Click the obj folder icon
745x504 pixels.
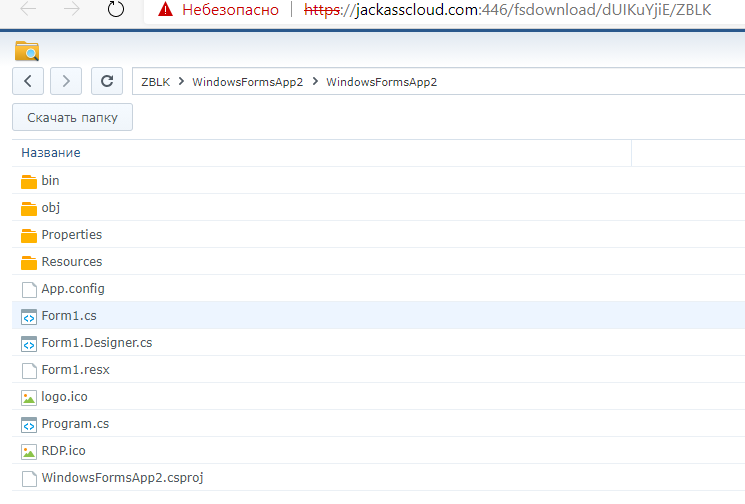29,209
